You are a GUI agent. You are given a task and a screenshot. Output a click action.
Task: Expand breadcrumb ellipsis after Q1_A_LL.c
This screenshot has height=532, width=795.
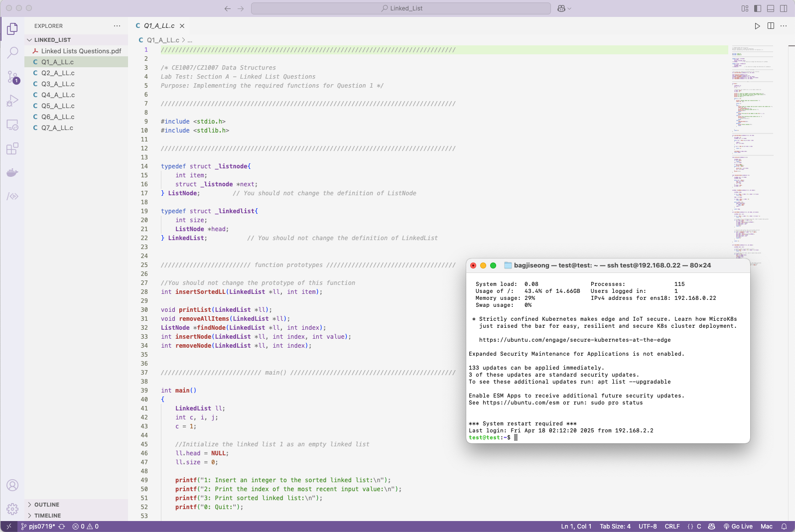(x=190, y=40)
